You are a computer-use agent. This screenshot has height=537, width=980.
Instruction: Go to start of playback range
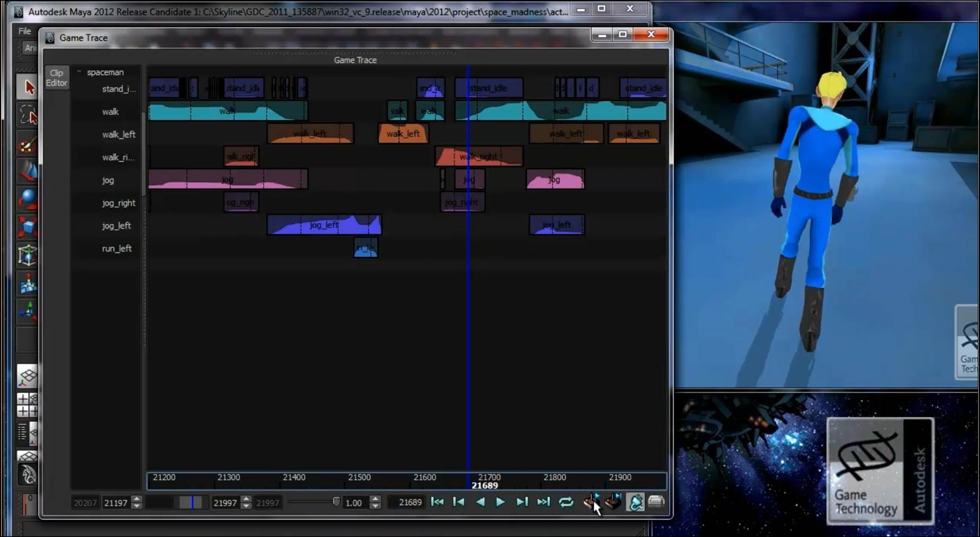pos(437,502)
